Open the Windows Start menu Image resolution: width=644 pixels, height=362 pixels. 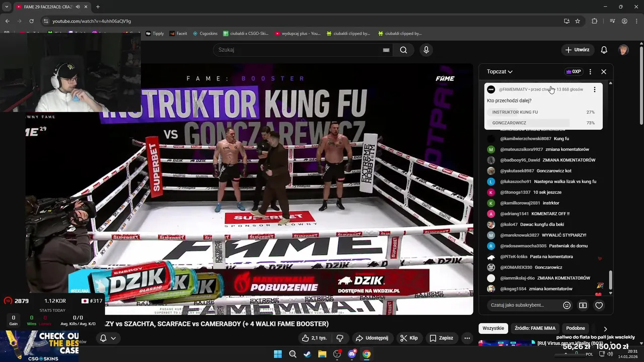pyautogui.click(x=278, y=354)
